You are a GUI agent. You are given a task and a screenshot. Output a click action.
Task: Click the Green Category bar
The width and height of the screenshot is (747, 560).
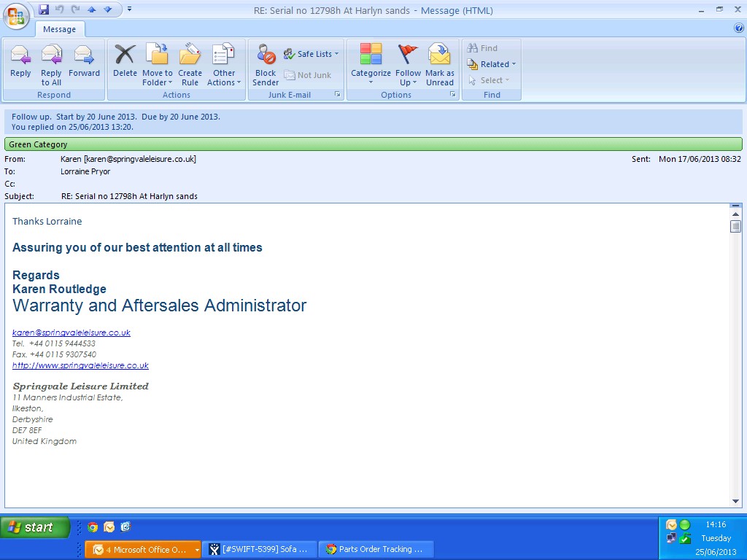pyautogui.click(x=373, y=144)
